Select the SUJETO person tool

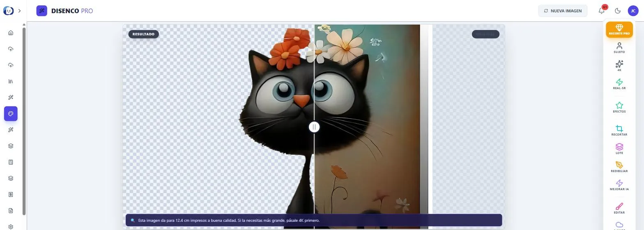[x=619, y=48]
